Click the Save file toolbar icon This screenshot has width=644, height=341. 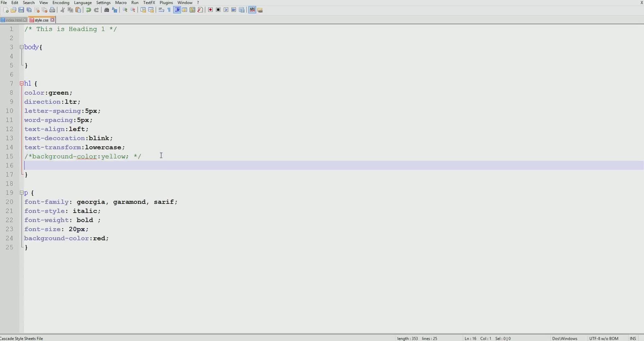21,10
